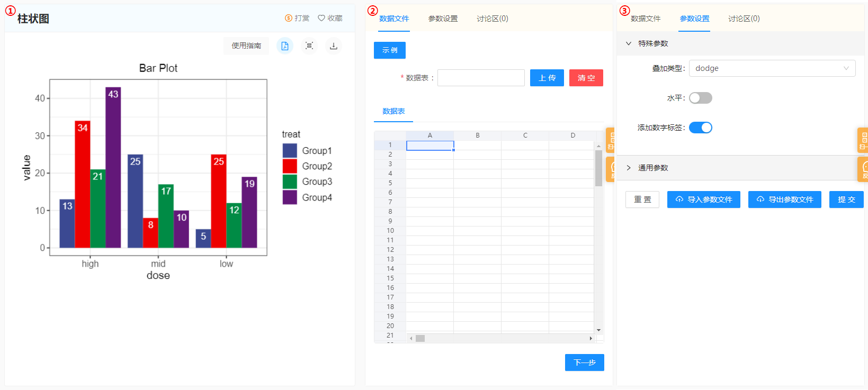The image size is (868, 390).
Task: Click the Group4 purple legend swatch
Action: [x=290, y=197]
